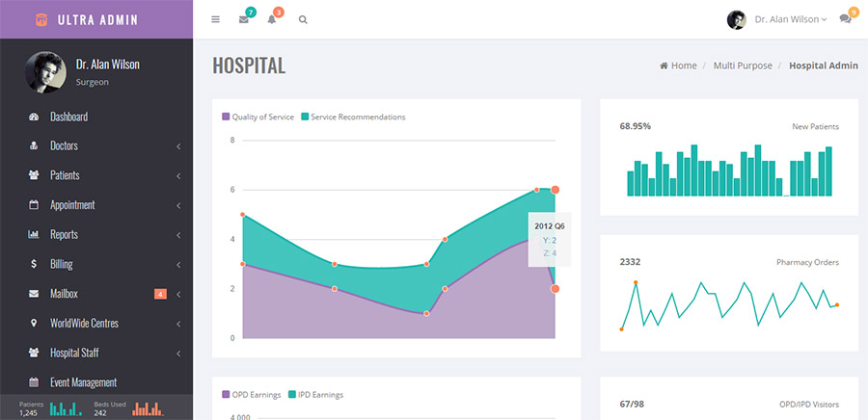Viewport: 868px width, 420px height.
Task: Expand the Reports submenu chevron
Action: click(178, 235)
